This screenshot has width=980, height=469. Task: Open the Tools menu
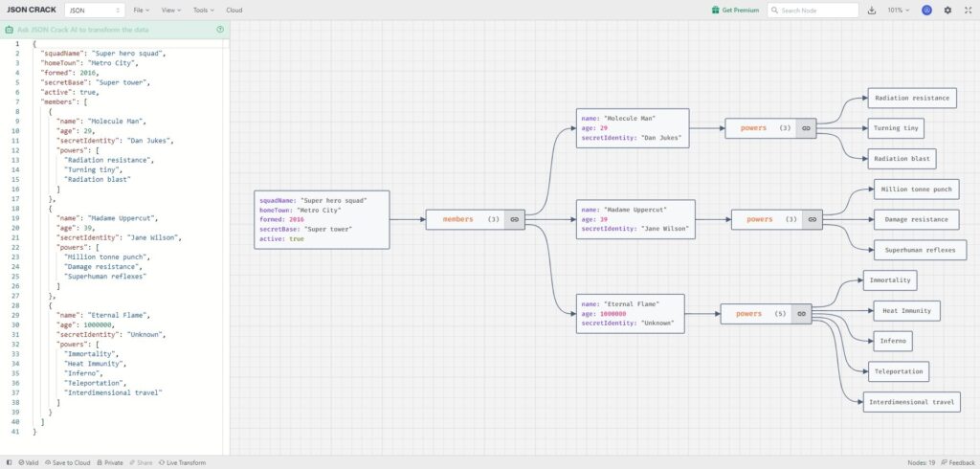203,10
